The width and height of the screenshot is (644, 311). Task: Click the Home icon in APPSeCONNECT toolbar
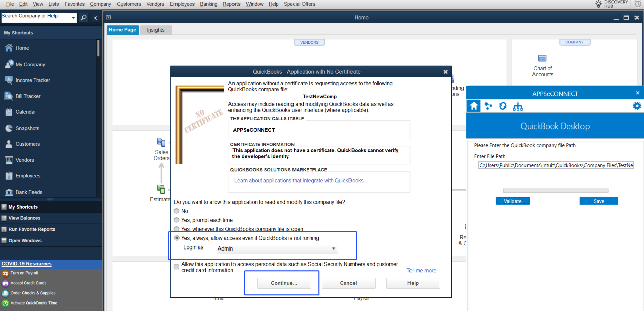point(473,106)
